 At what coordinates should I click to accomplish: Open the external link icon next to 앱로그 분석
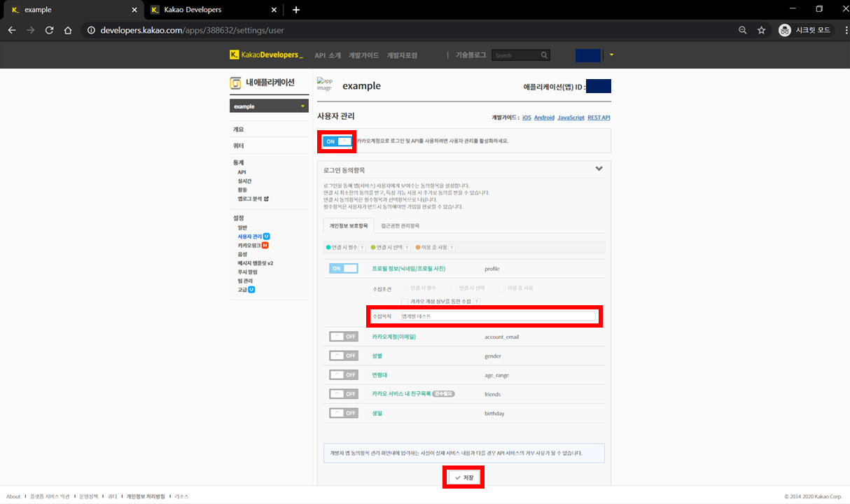[266, 199]
